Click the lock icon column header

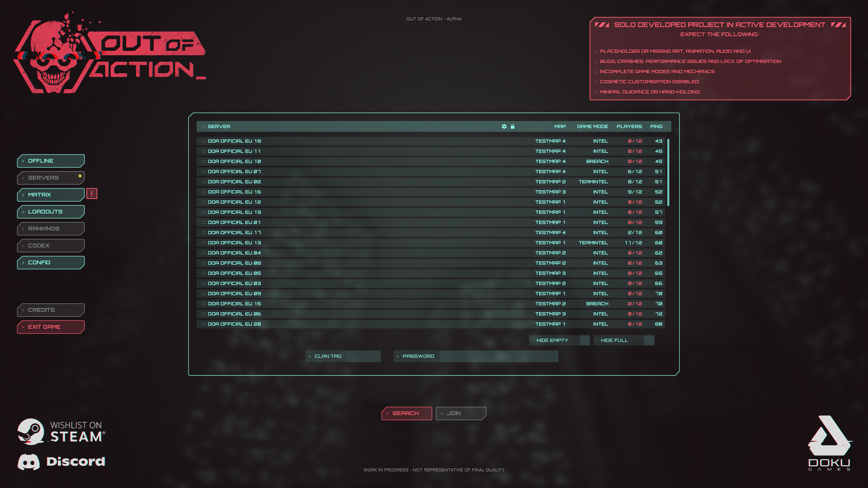click(513, 126)
